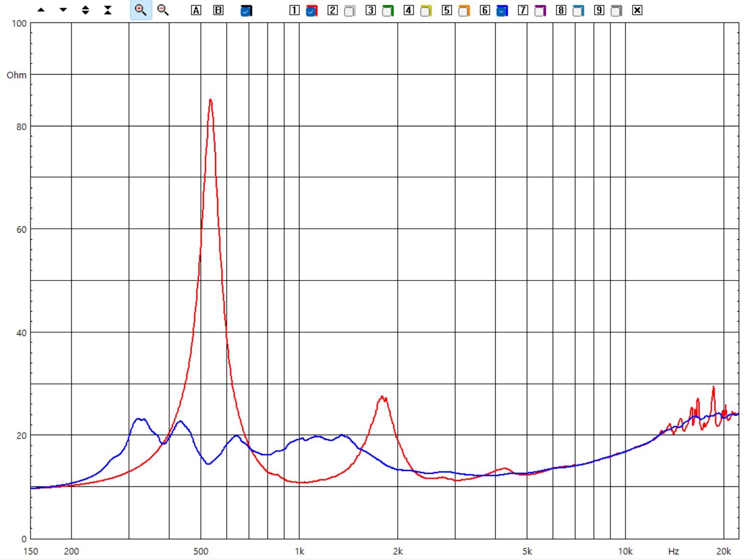The image size is (753, 560).
Task: Click the down arrow shift icon
Action: (x=63, y=10)
